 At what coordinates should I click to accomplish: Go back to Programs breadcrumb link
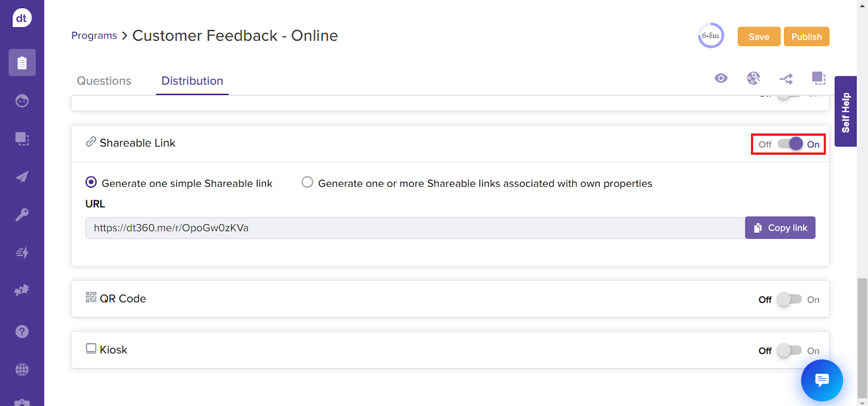point(94,36)
